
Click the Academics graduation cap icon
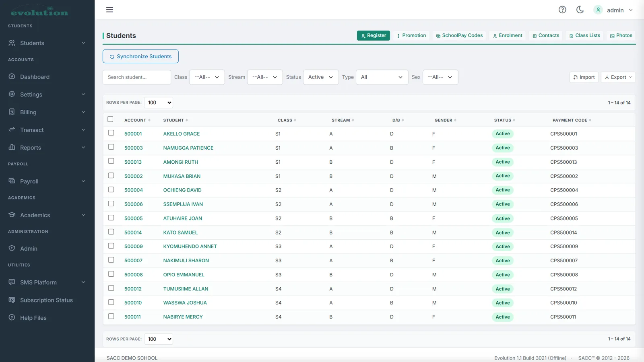point(12,215)
